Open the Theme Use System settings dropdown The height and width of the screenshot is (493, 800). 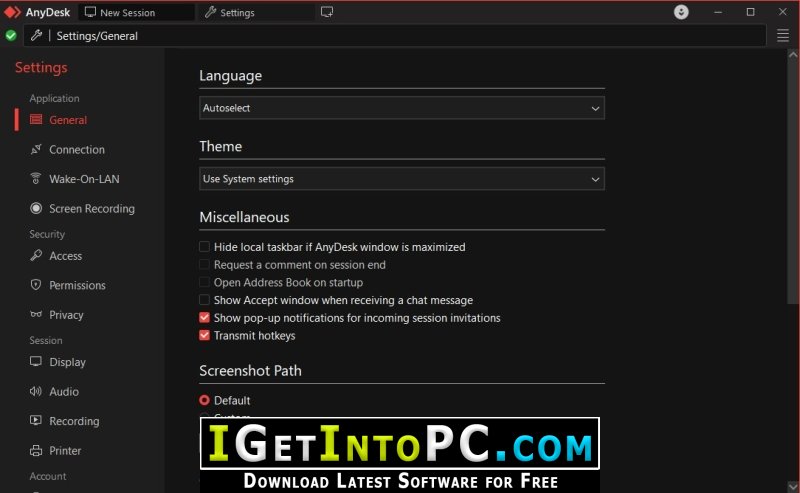[402, 179]
